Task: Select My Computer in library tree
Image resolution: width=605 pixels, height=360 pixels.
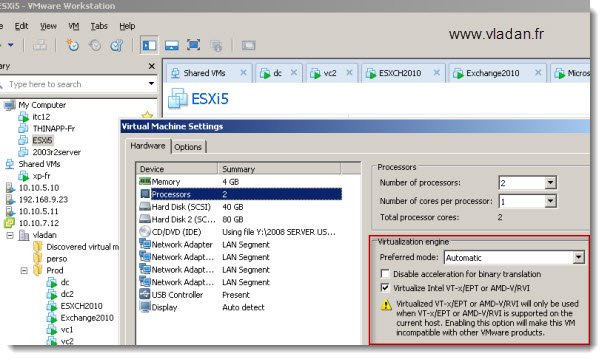Action: pyautogui.click(x=42, y=105)
